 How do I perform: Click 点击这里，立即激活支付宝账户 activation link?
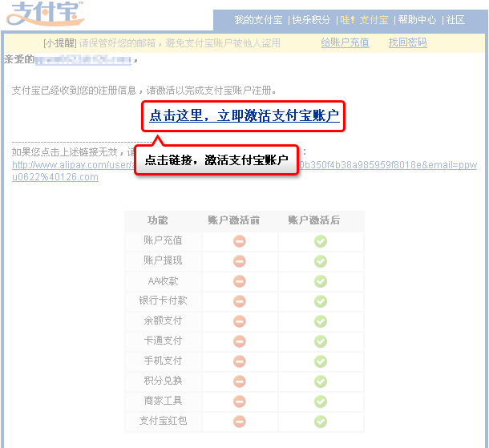click(244, 115)
